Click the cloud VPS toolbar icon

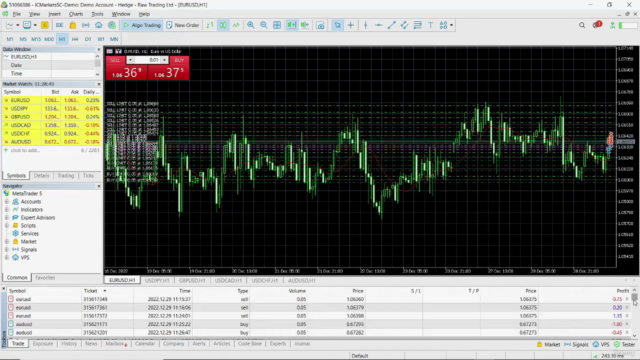99,25
